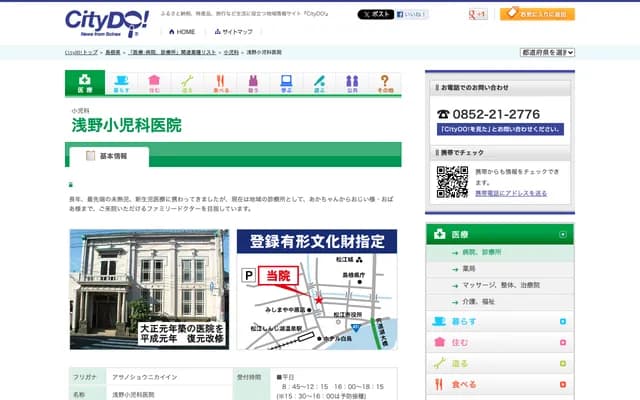Open the prefecture selection dropdown
Image resolution: width=640 pixels, height=400 pixels.
pyautogui.click(x=547, y=52)
